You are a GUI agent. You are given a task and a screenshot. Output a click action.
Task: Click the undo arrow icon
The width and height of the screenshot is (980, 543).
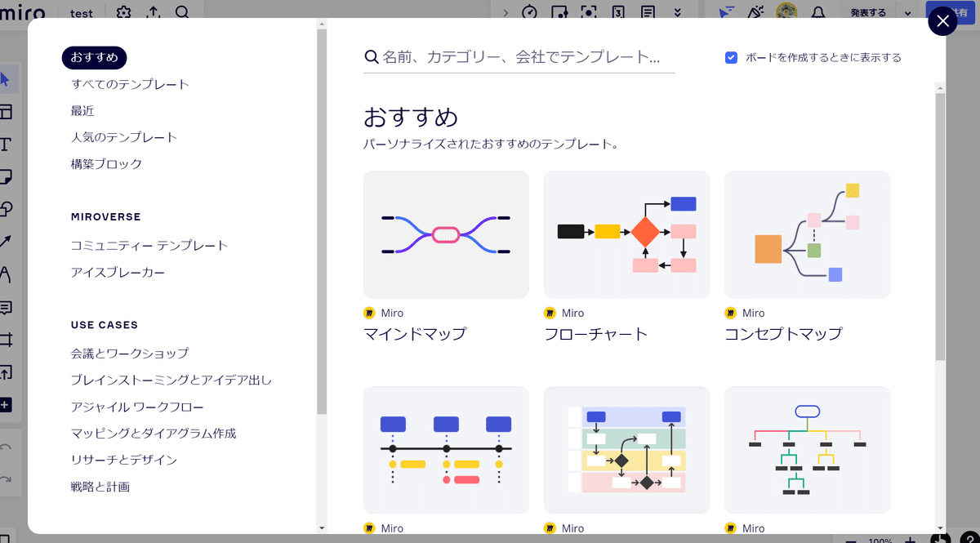click(6, 447)
